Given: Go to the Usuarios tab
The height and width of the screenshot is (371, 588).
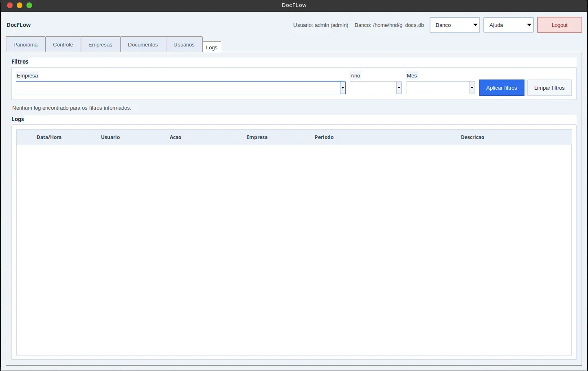Looking at the screenshot, I should tap(184, 44).
